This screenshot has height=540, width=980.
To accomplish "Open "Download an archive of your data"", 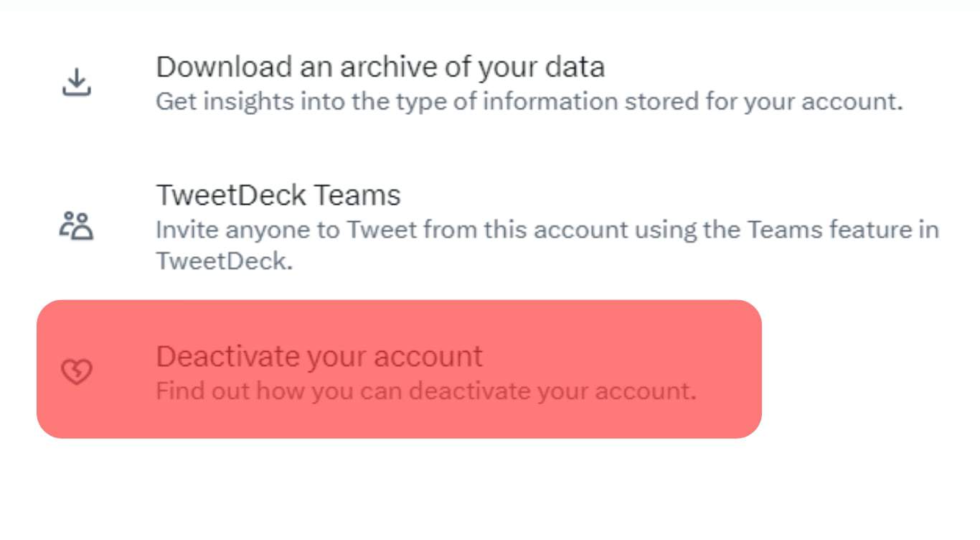I will coord(380,67).
